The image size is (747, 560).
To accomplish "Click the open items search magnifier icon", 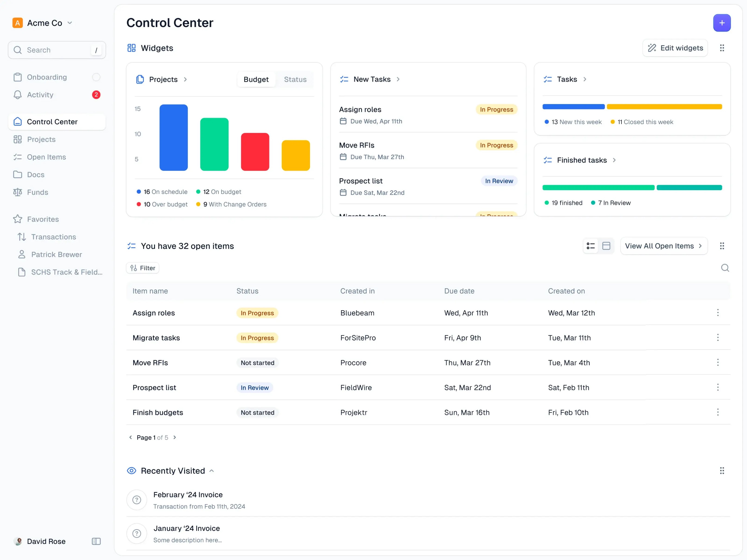I will point(725,268).
